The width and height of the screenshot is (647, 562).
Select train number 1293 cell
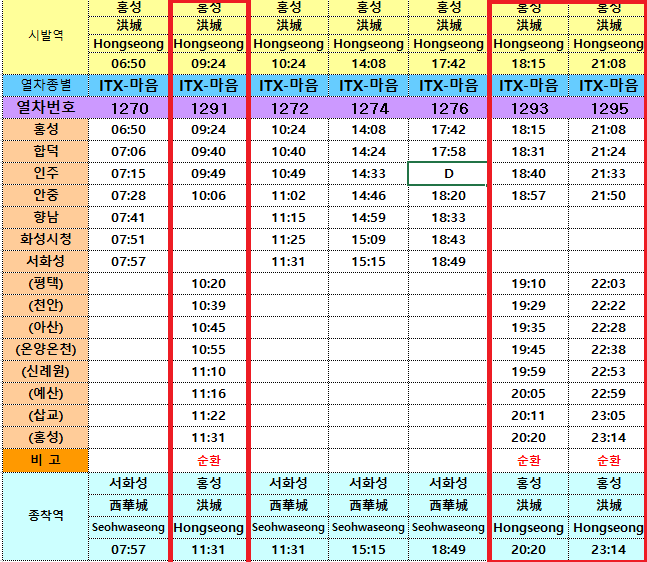point(529,108)
